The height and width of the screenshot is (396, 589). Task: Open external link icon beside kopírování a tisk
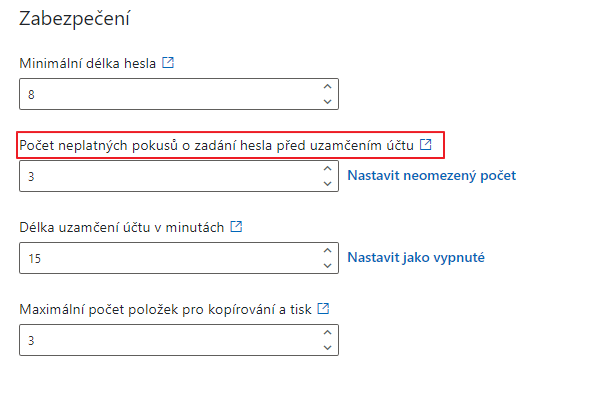pyautogui.click(x=323, y=308)
